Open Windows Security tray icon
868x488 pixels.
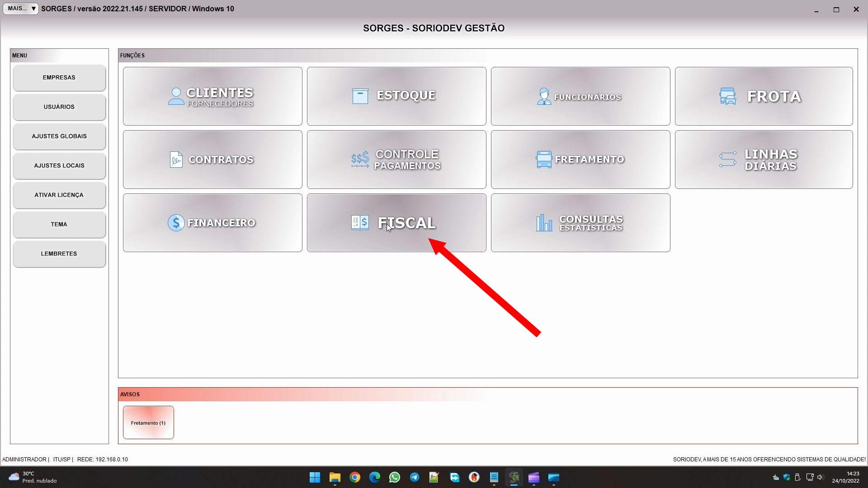click(x=787, y=477)
